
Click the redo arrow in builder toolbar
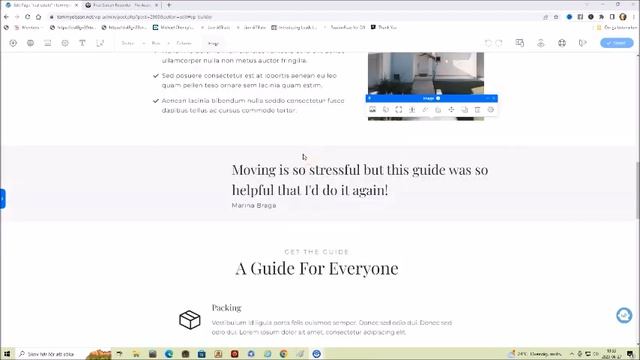pyautogui.click(x=499, y=43)
